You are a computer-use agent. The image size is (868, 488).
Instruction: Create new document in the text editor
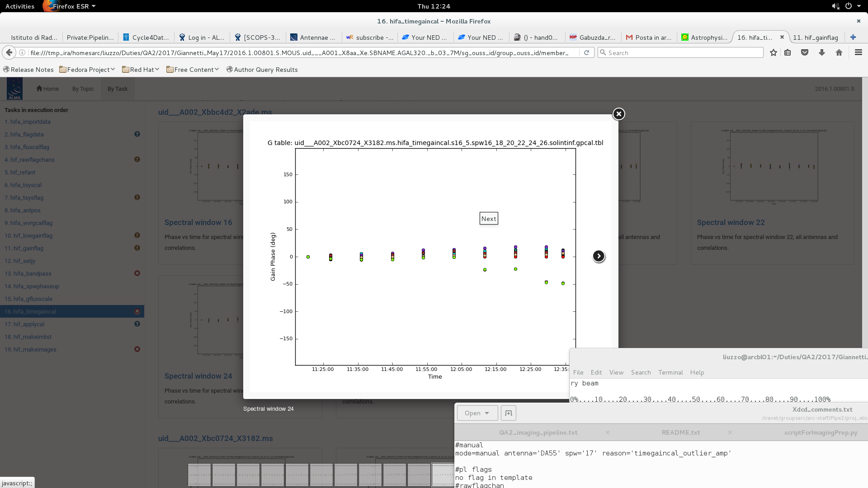[x=509, y=413]
